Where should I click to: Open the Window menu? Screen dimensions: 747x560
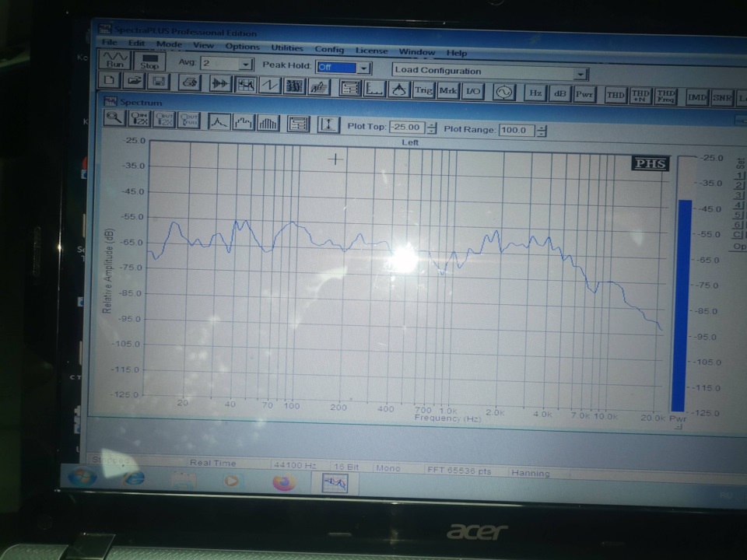[417, 52]
